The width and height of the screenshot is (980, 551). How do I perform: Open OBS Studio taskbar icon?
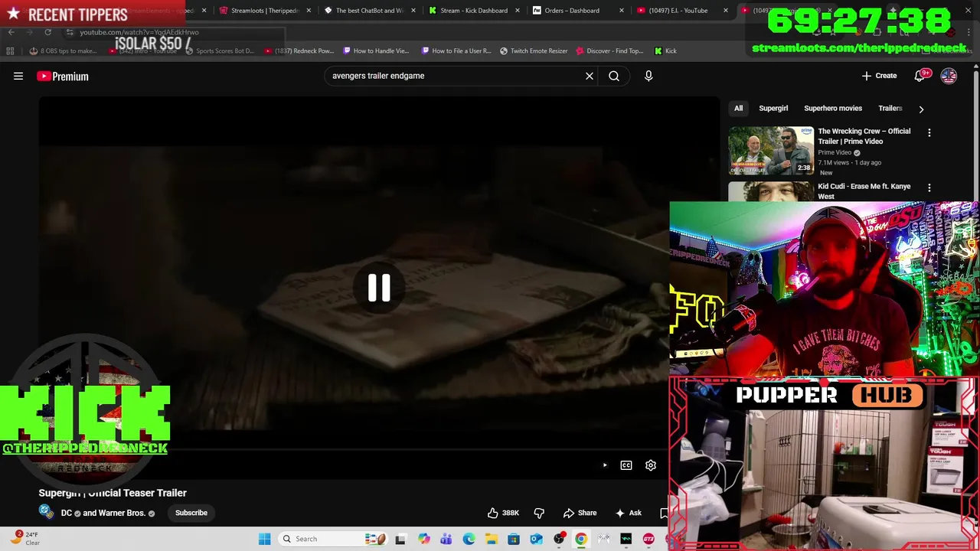click(559, 539)
